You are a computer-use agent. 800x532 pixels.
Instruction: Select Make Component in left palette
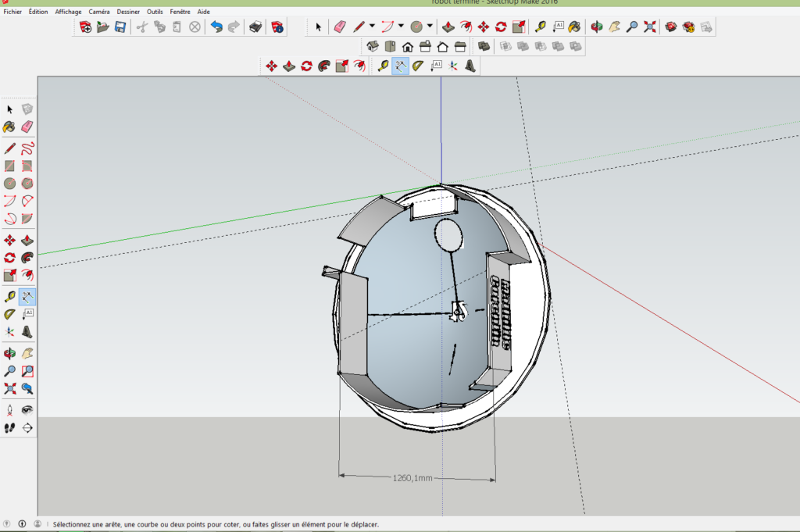pyautogui.click(x=27, y=109)
